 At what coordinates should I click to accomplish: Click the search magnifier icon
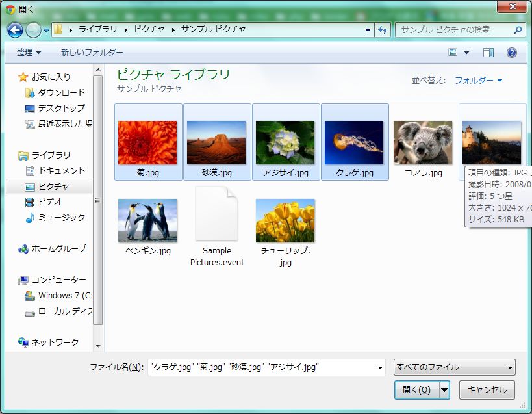(x=518, y=30)
